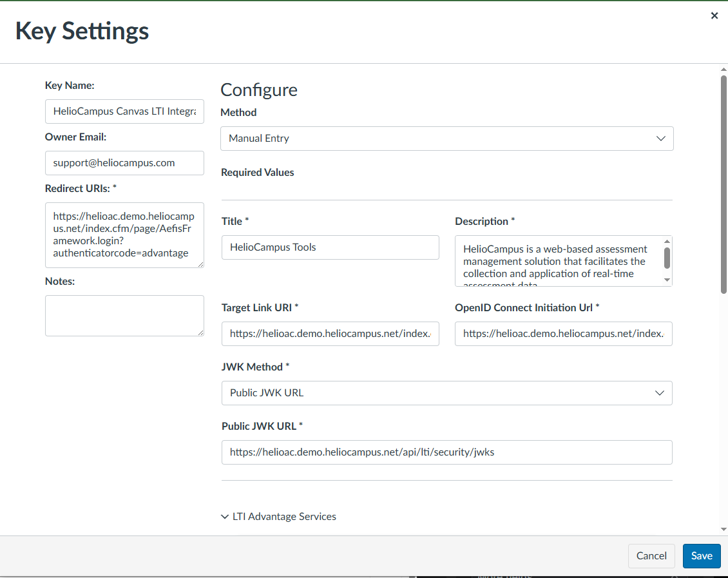The width and height of the screenshot is (728, 578).
Task: Click the Description scrollbar up arrow
Action: [x=667, y=242]
